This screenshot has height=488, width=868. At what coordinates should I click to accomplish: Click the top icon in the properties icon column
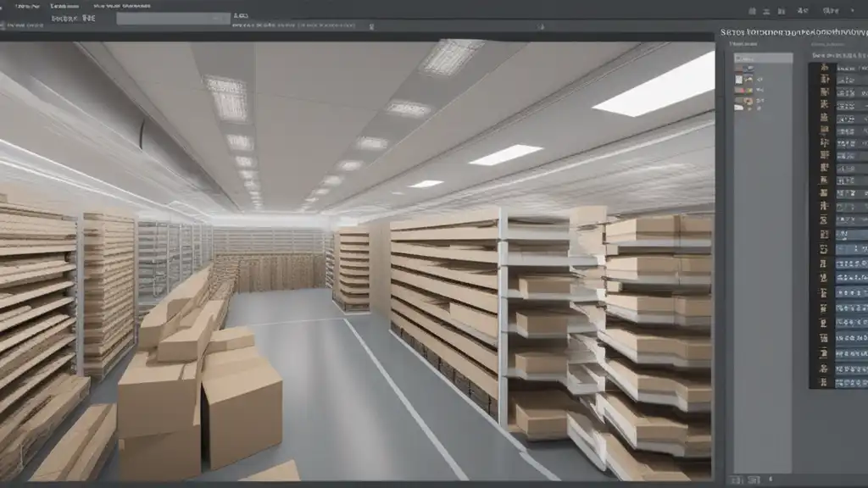(x=823, y=69)
